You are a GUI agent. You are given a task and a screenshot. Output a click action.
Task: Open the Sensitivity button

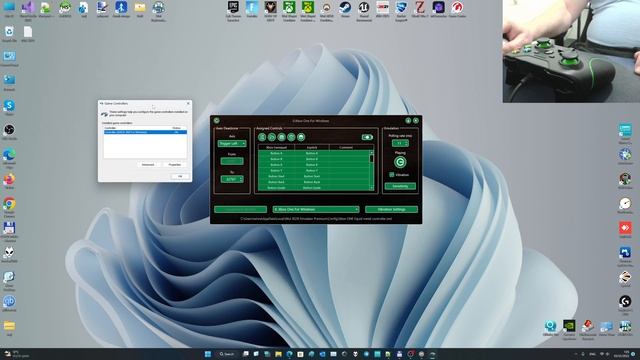click(x=400, y=186)
